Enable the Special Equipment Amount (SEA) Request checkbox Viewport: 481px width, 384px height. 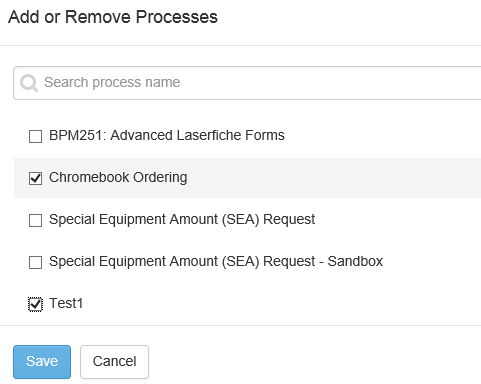pos(35,220)
